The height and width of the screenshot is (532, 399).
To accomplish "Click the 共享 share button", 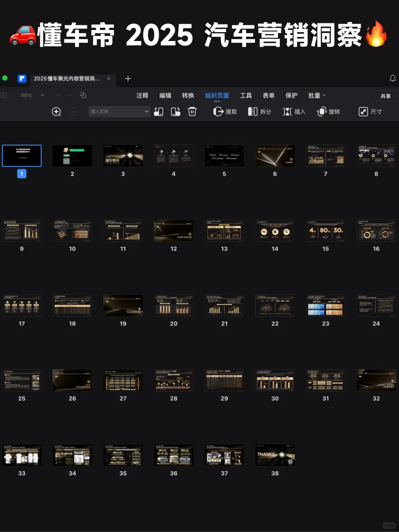I will coord(385,96).
